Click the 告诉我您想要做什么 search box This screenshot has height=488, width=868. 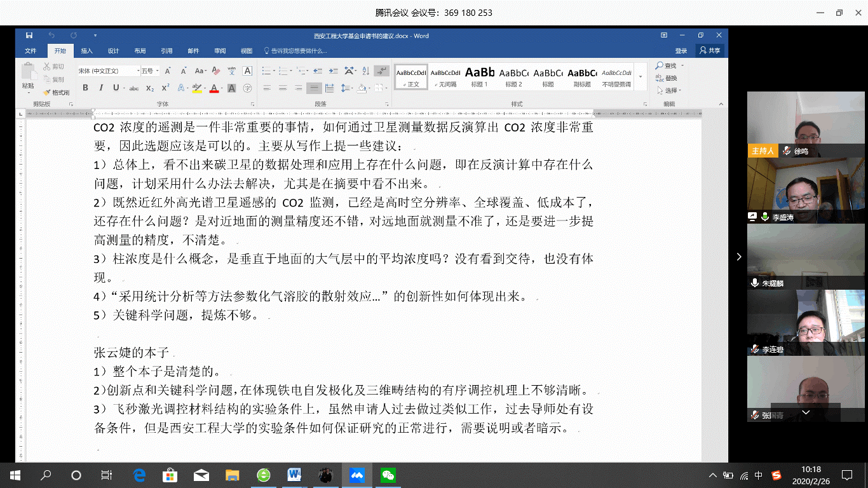295,51
